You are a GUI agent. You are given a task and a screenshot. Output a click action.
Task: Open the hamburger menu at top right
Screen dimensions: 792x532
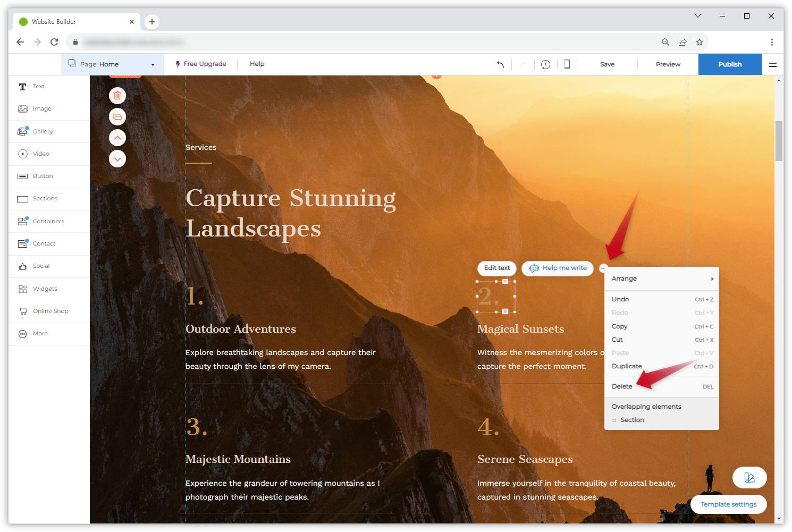coord(772,64)
